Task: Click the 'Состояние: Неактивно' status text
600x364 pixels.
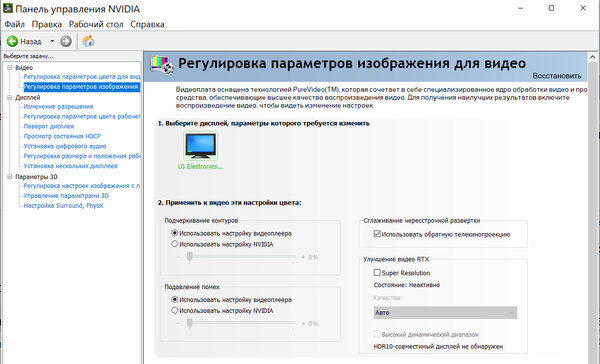Action: tap(407, 285)
